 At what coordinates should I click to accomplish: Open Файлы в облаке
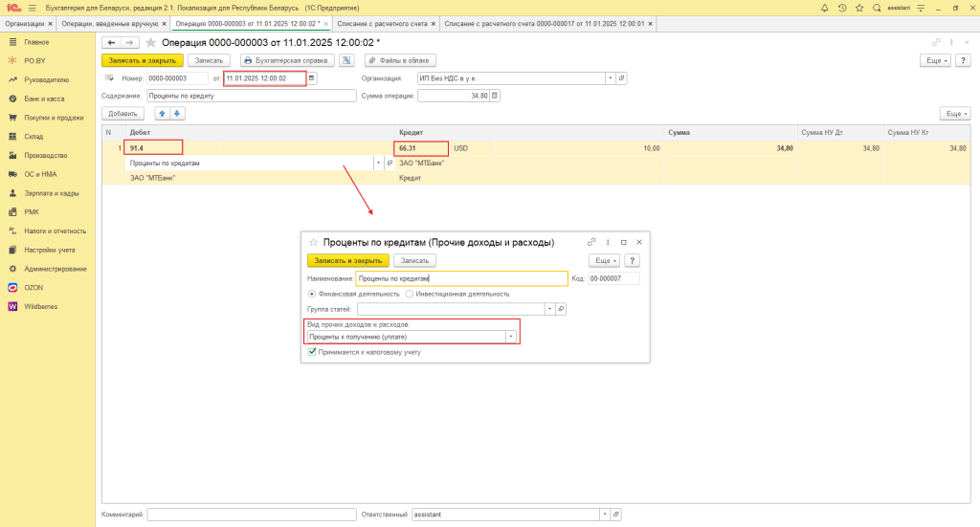400,60
